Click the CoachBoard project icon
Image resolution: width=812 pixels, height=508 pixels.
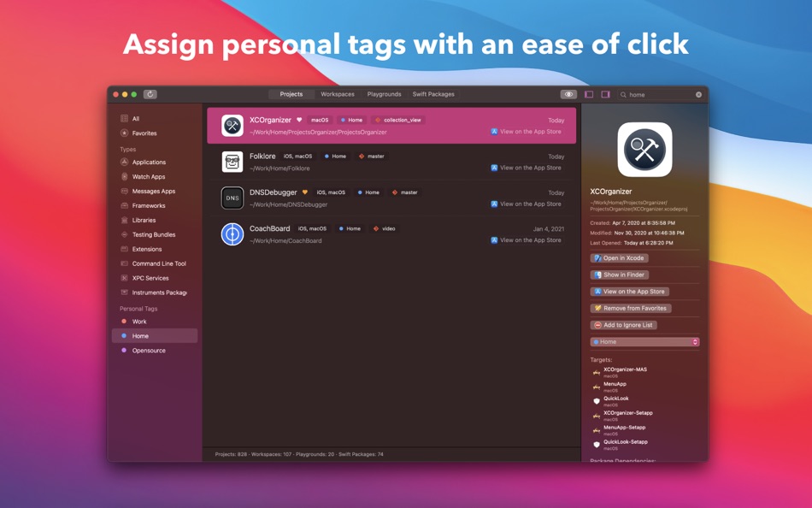click(x=232, y=234)
